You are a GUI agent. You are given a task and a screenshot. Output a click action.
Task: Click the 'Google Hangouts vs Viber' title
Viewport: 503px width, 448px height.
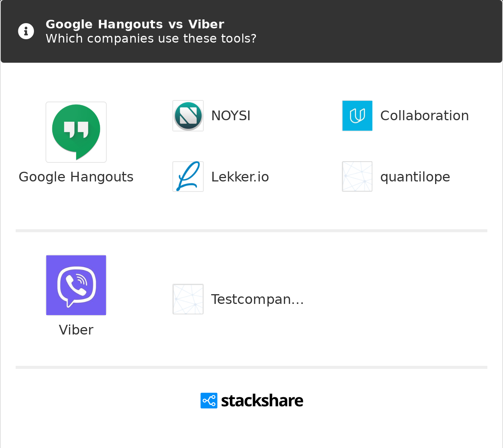click(135, 24)
